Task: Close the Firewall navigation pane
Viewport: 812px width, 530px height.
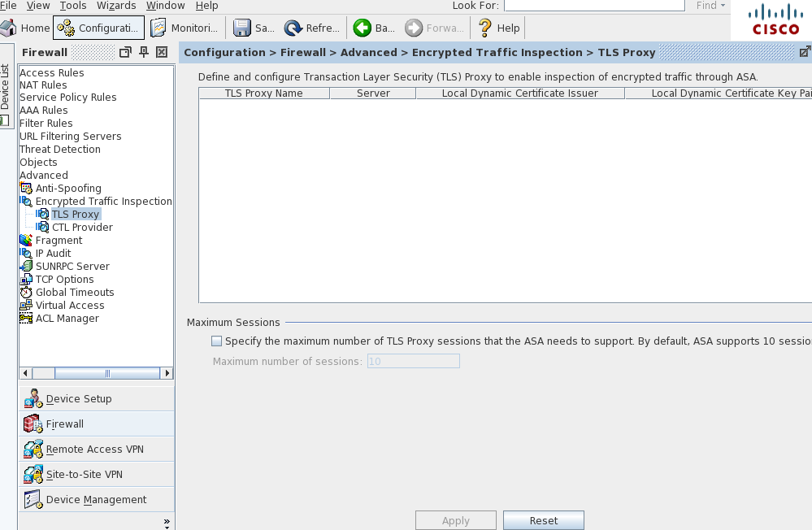Action: coord(162,52)
